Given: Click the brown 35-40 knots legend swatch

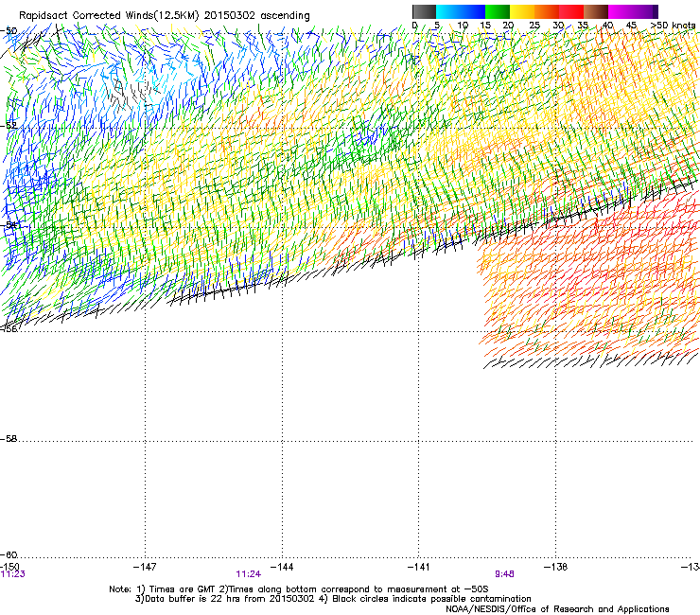Looking at the screenshot, I should point(596,11).
